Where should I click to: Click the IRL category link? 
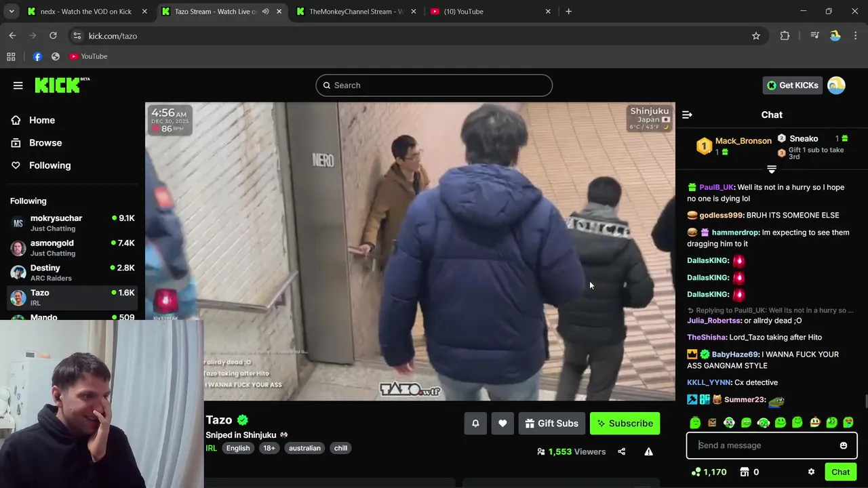tap(212, 448)
